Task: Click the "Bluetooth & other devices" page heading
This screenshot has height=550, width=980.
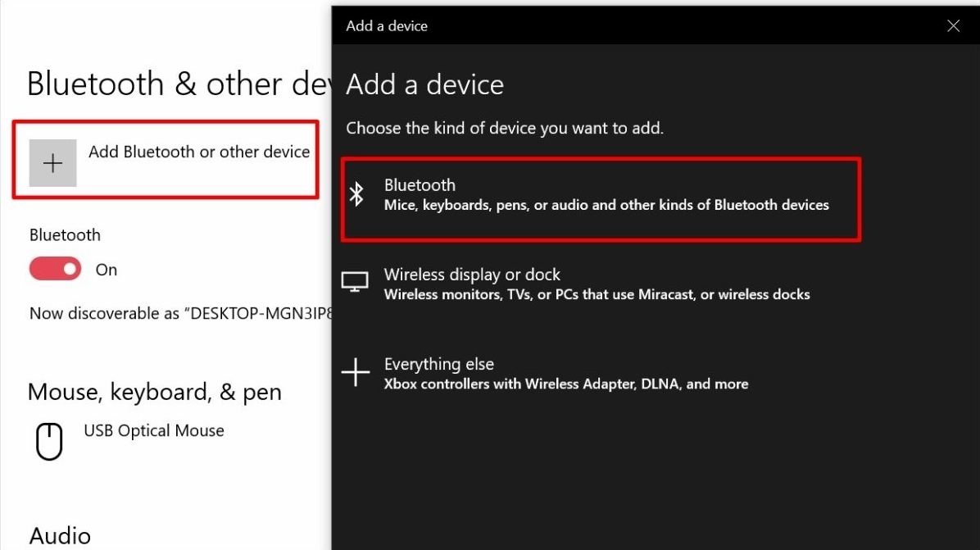Action: (178, 84)
